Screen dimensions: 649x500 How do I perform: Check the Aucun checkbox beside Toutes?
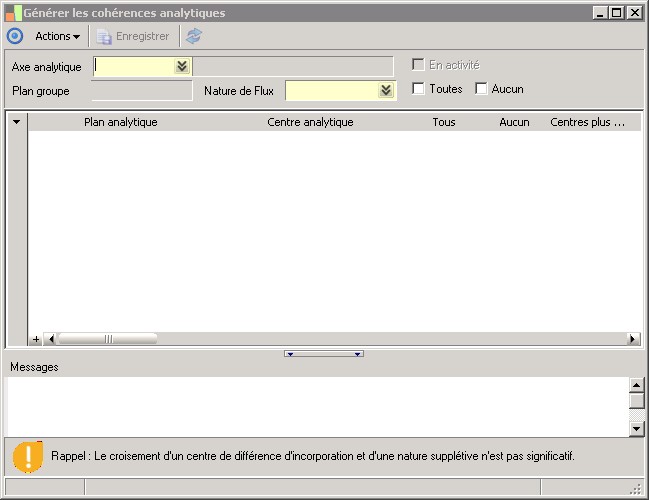click(x=481, y=89)
